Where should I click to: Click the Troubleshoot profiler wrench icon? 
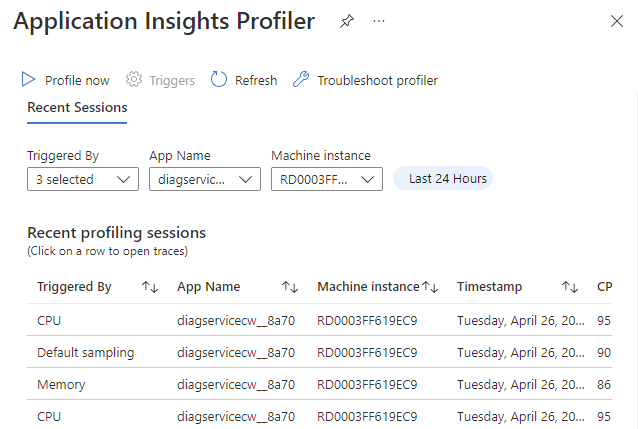[300, 80]
